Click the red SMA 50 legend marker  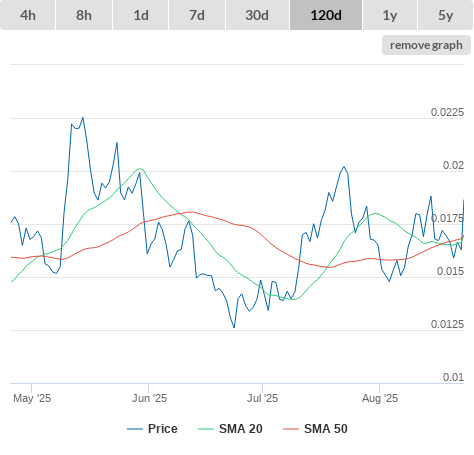291,429
